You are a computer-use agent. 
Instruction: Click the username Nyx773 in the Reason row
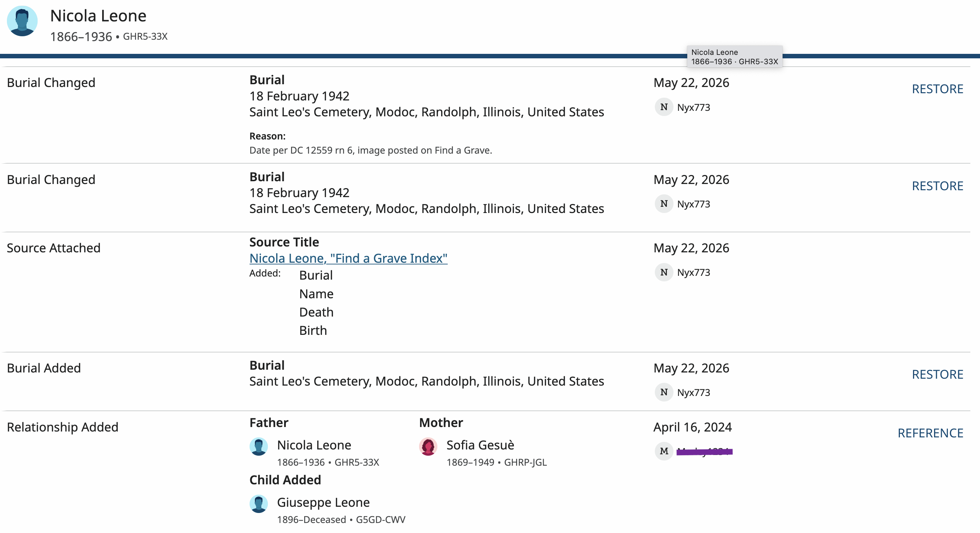[x=693, y=108]
